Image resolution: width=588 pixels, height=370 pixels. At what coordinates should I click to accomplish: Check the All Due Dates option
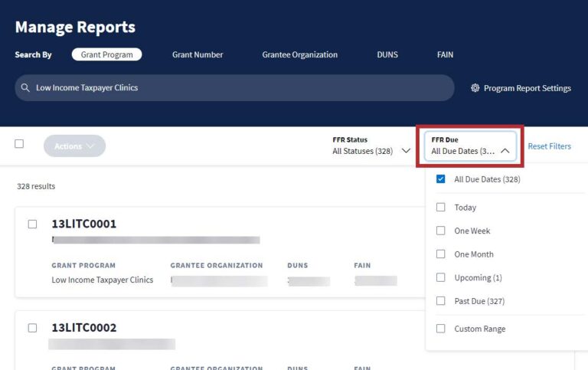[440, 179]
